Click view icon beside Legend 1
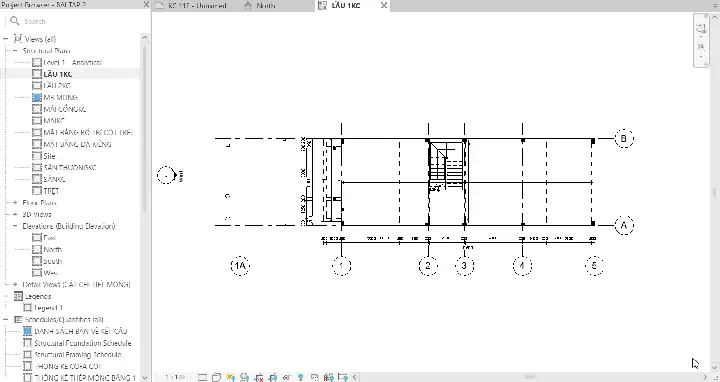 pyautogui.click(x=28, y=308)
